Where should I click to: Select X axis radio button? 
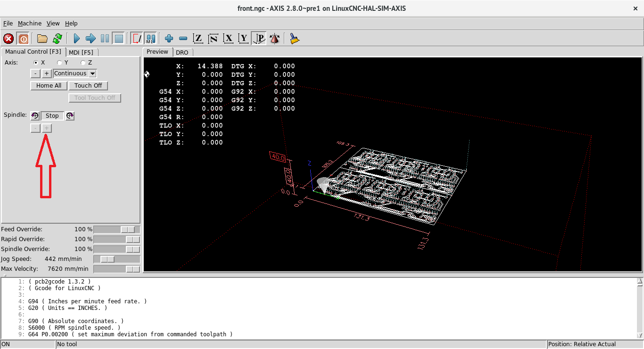[36, 63]
